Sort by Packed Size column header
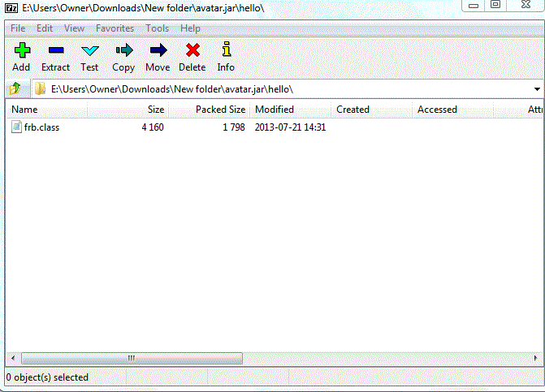Screen dimensions: 545x392 coord(210,110)
